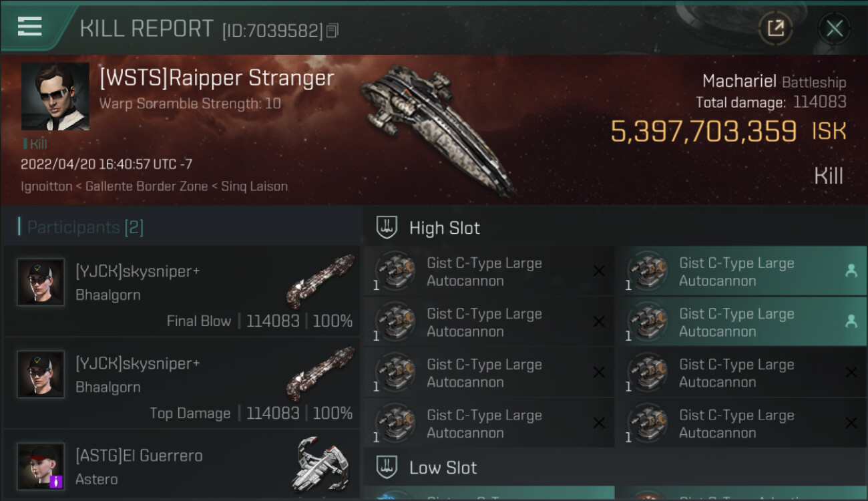The width and height of the screenshot is (868, 501).
Task: Click X mark on bottom right autocannon
Action: click(x=851, y=423)
